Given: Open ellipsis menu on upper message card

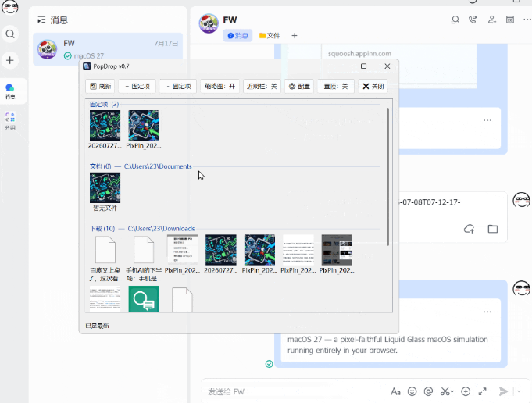Looking at the screenshot, I should (487, 120).
